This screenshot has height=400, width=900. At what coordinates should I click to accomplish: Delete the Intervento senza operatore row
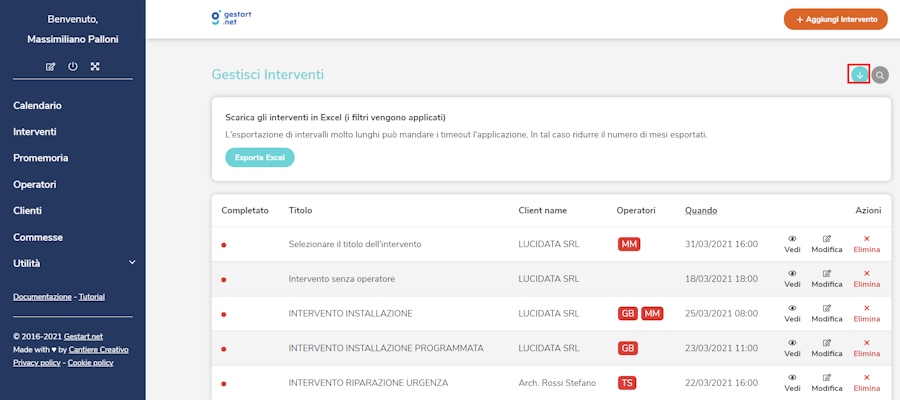[866, 278]
